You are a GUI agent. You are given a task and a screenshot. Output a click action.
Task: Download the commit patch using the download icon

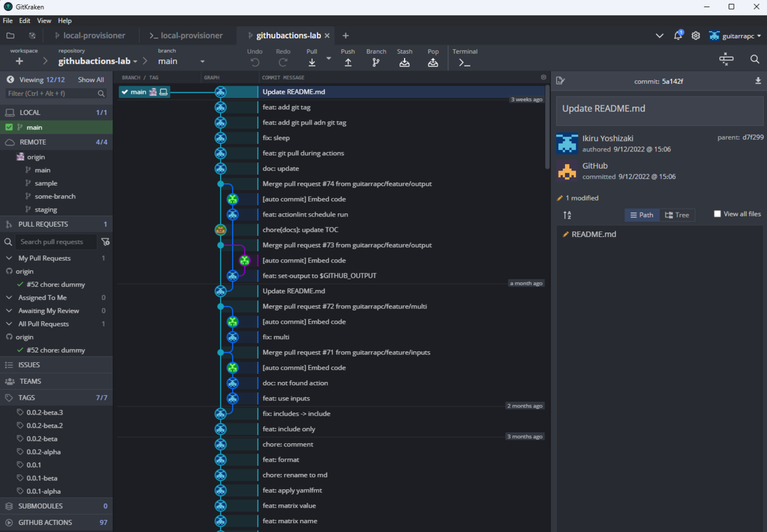tap(758, 80)
